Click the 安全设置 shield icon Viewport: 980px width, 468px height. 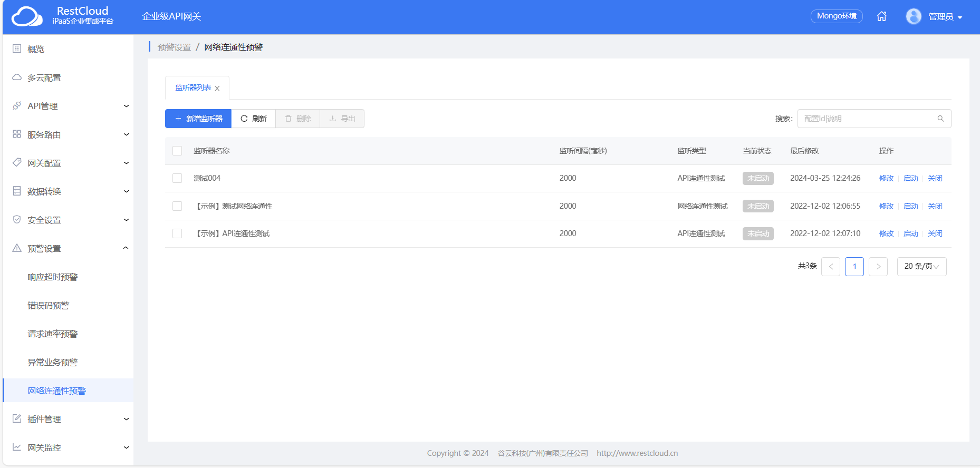[x=17, y=220]
